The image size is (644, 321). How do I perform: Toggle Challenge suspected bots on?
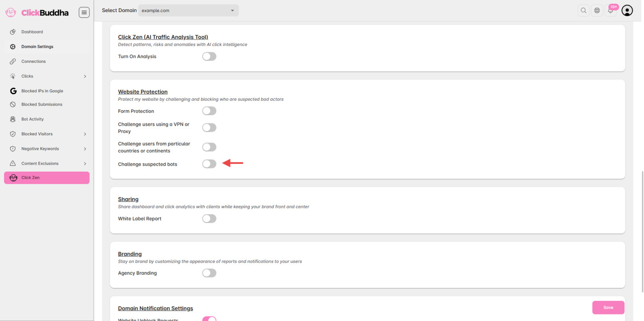coord(209,164)
